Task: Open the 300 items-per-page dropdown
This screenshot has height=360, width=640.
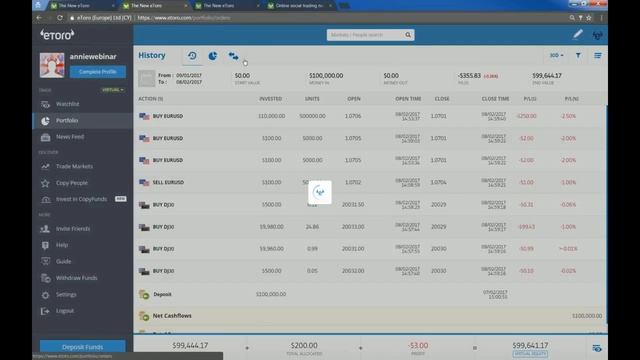Action: pos(556,56)
